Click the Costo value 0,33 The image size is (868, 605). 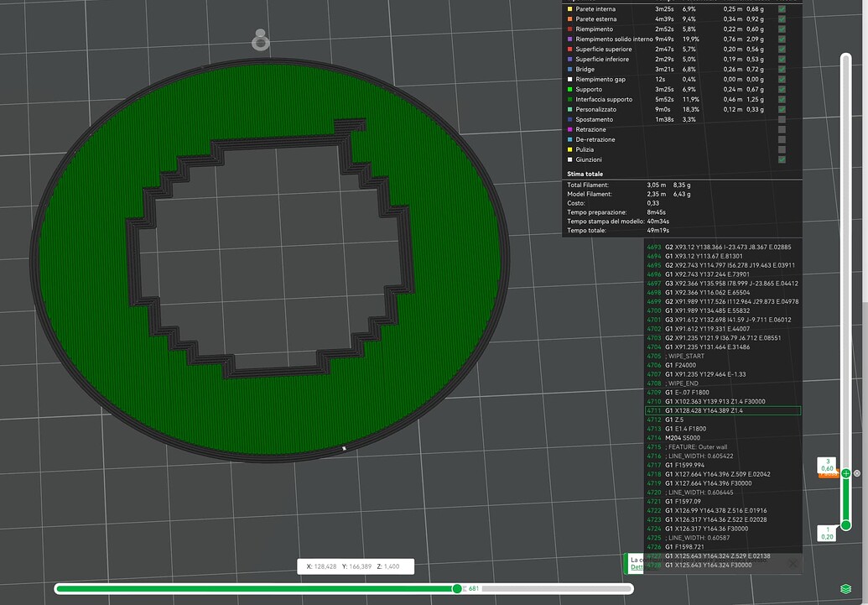(652, 203)
